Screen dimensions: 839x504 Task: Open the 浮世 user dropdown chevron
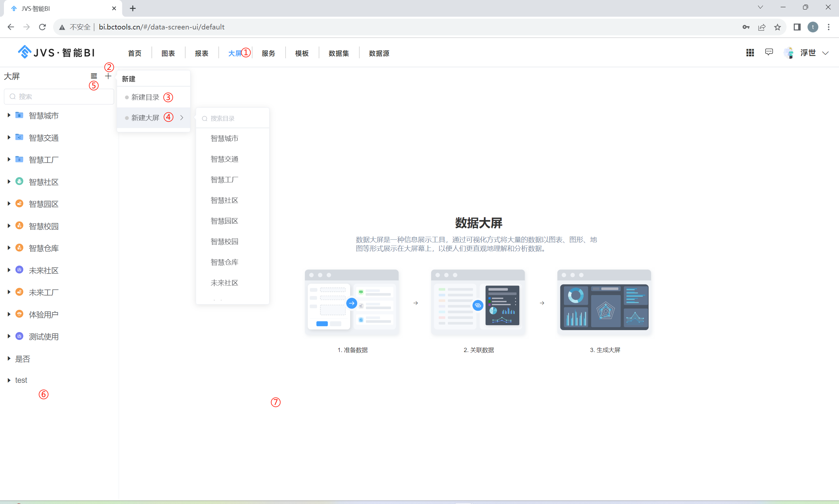click(826, 53)
